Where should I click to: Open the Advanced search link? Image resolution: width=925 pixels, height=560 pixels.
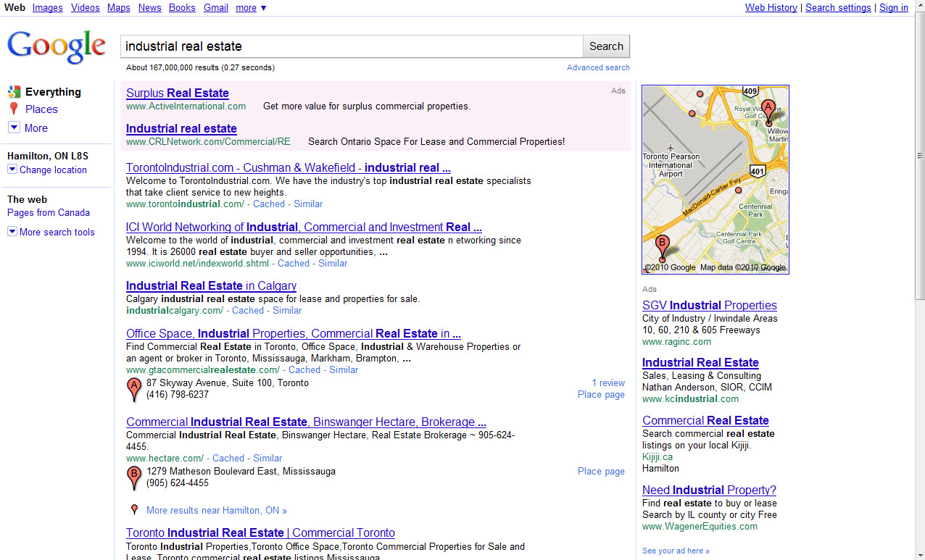tap(598, 67)
